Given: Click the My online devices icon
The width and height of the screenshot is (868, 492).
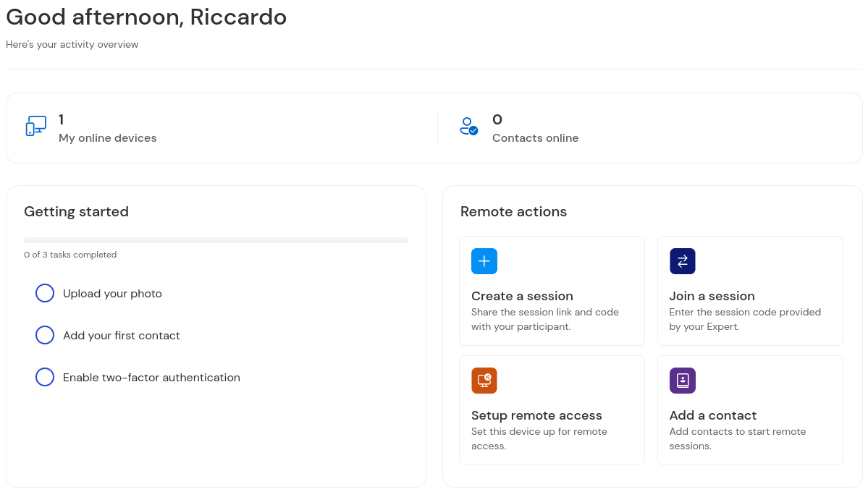Looking at the screenshot, I should [35, 126].
